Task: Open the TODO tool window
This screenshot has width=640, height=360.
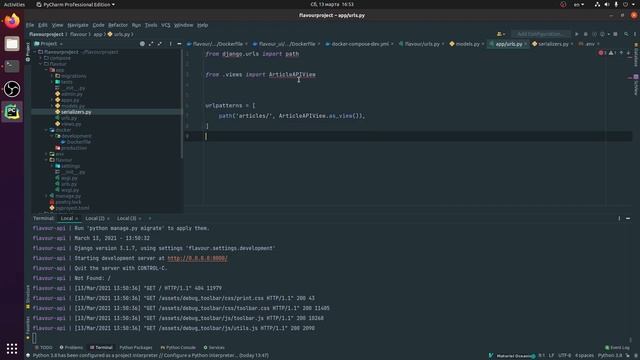Action: [x=44, y=348]
